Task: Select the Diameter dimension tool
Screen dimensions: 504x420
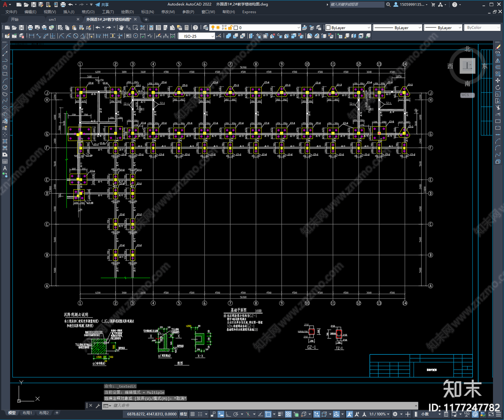Action: click(x=76, y=36)
